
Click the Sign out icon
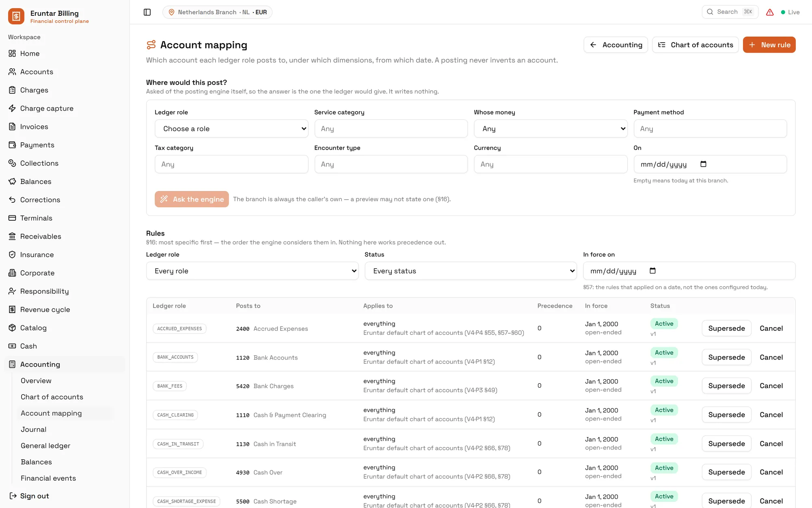click(13, 496)
